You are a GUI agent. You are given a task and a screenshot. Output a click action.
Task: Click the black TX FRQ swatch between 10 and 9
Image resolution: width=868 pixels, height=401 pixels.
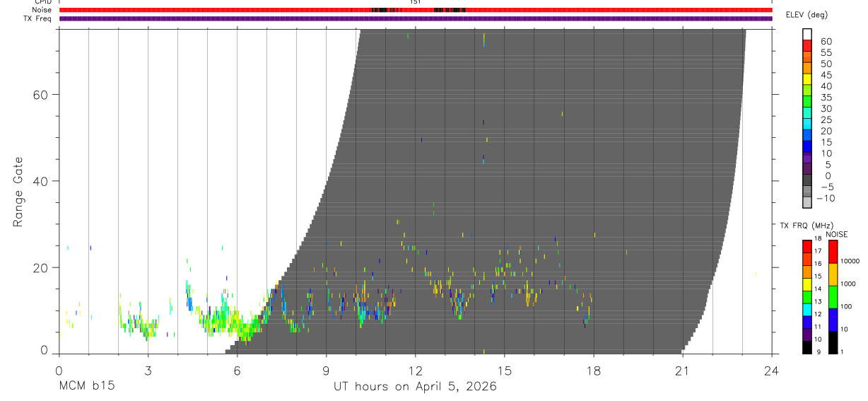click(x=807, y=347)
